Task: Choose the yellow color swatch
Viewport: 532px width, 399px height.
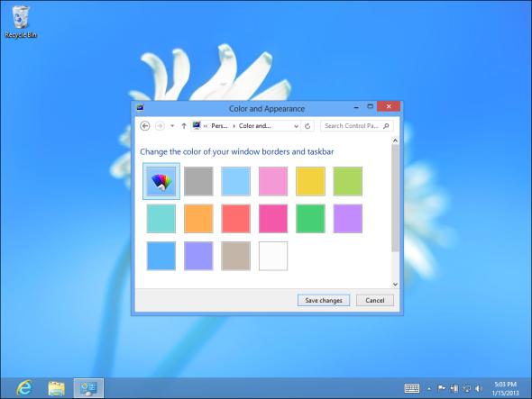Action: point(310,181)
